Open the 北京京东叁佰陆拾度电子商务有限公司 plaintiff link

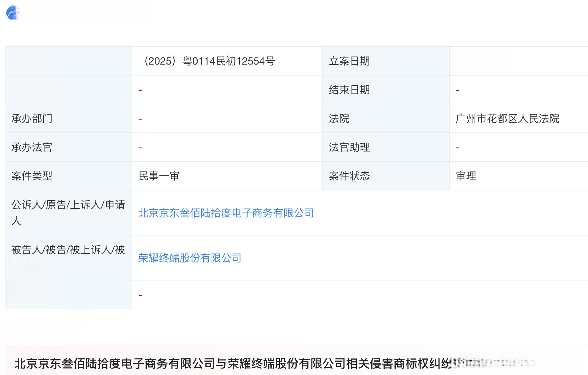click(x=226, y=213)
